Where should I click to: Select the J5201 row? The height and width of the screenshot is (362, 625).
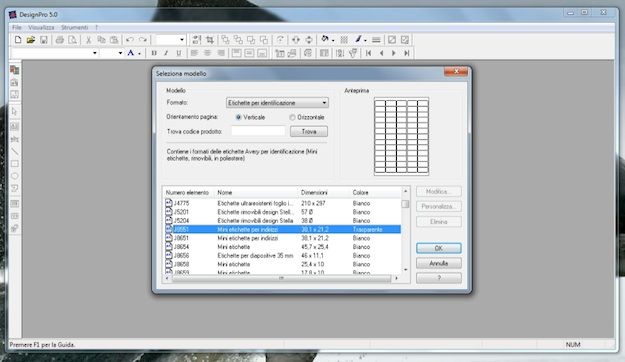point(283,212)
